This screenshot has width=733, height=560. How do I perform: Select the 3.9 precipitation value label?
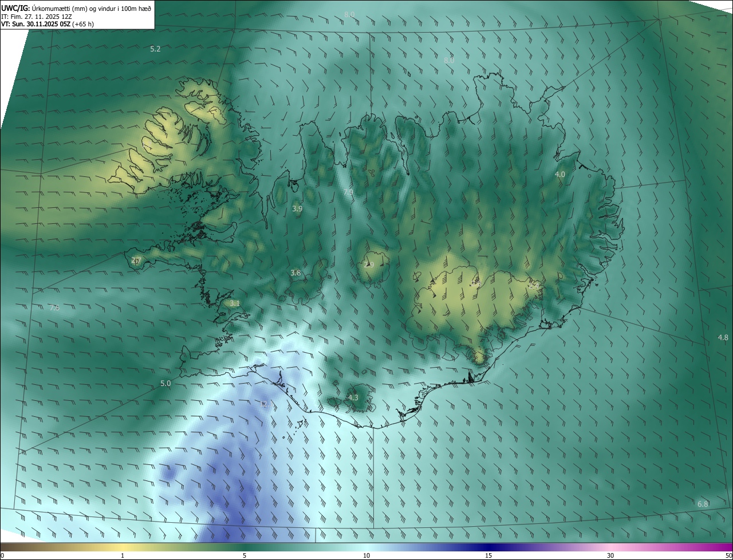click(297, 209)
